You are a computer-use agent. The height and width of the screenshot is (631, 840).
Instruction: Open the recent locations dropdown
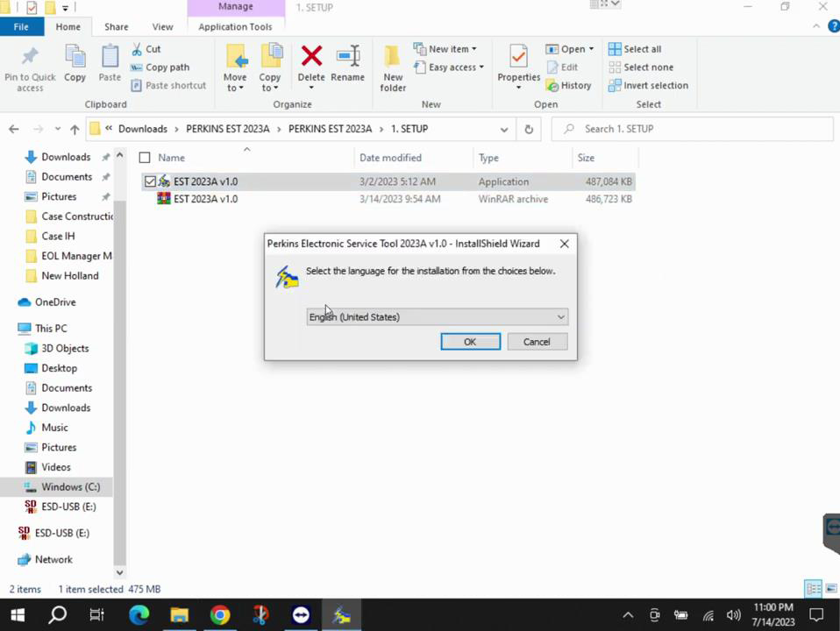coord(57,129)
